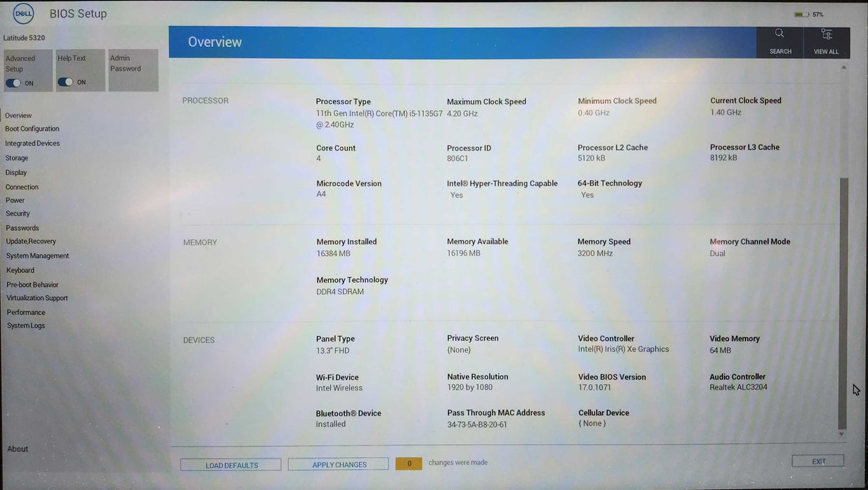
Task: Open the Search panel
Action: click(x=779, y=42)
